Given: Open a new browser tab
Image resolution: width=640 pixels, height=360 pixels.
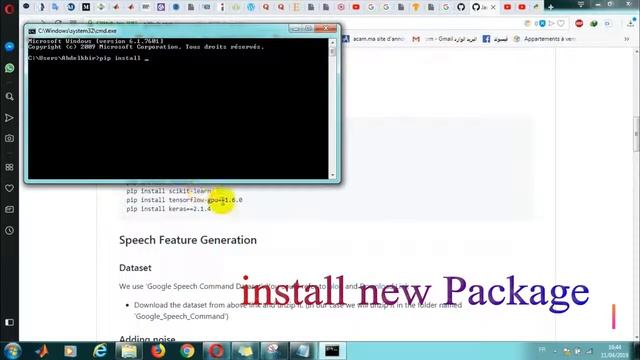Looking at the screenshot, I should pos(551,7).
